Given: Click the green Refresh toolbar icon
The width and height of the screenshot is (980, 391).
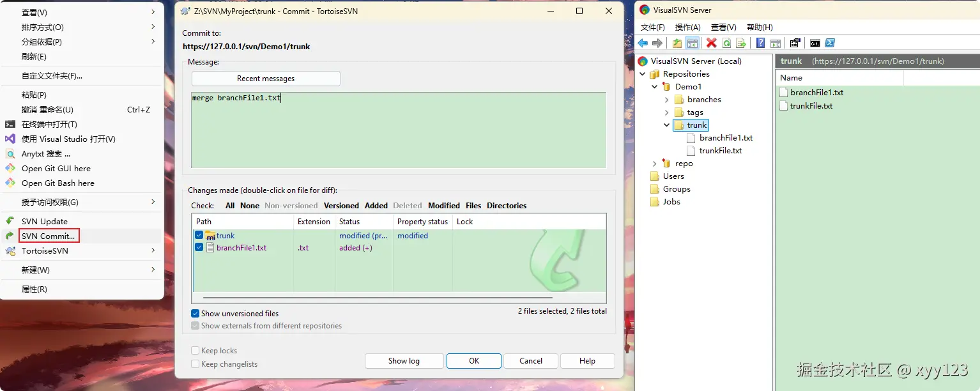Looking at the screenshot, I should click(x=726, y=43).
